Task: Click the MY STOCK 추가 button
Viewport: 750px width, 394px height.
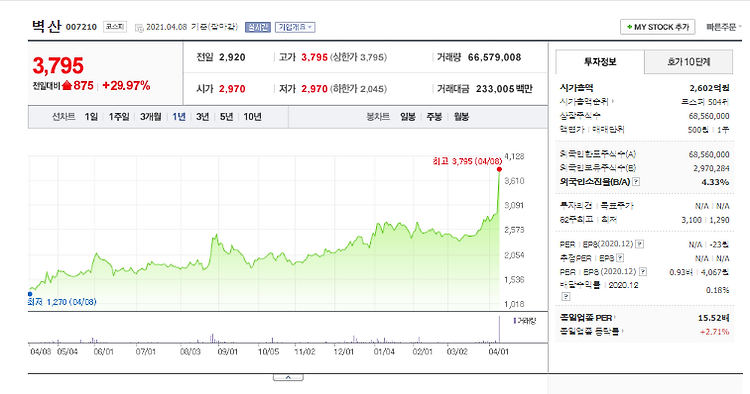Action: click(658, 27)
